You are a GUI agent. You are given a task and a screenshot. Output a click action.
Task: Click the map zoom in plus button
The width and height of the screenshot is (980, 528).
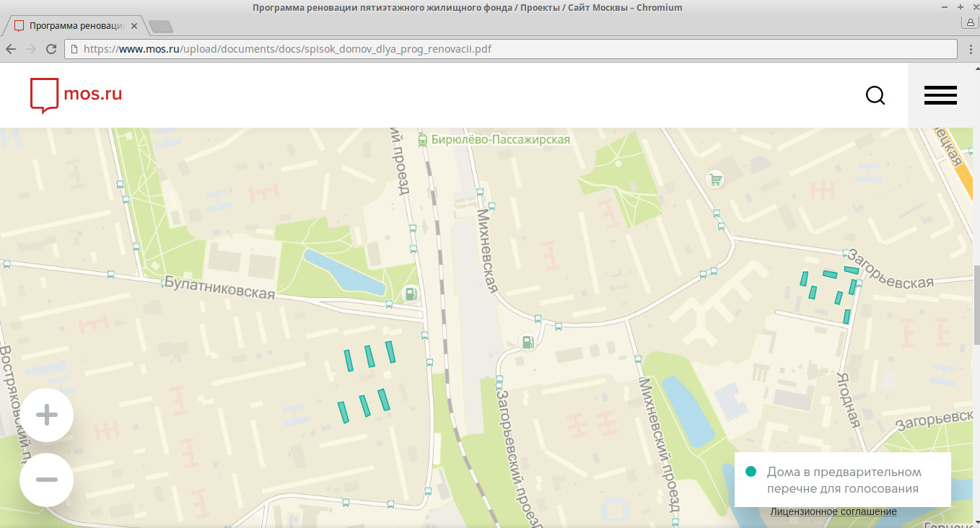(x=47, y=415)
